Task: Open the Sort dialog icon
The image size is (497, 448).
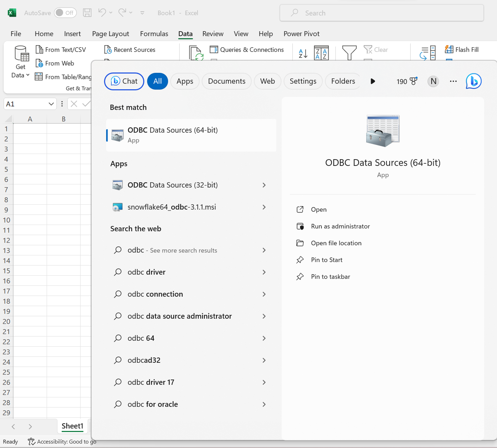Action: [321, 53]
